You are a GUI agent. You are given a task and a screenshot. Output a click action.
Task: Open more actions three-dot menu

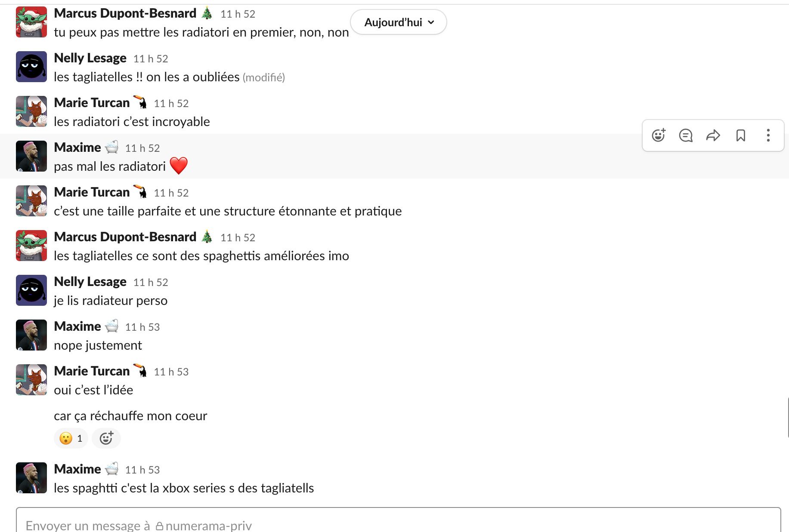pos(768,135)
